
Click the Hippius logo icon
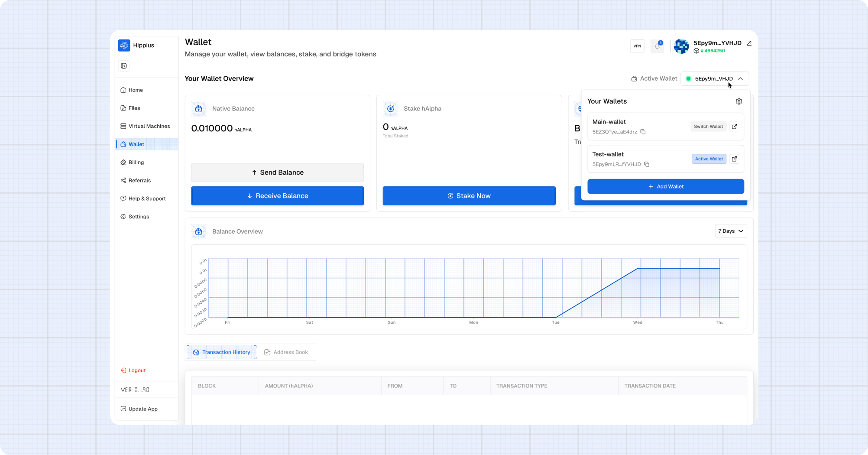click(x=124, y=45)
